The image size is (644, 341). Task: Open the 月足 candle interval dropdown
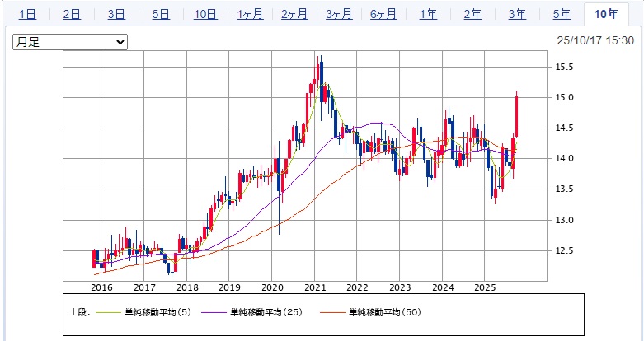pos(70,41)
